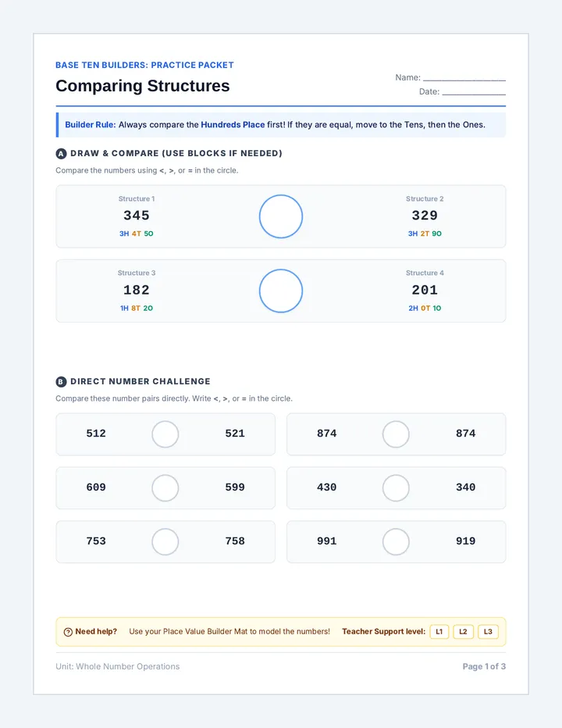
Task: Click the section B circle badge icon
Action: coord(61,382)
